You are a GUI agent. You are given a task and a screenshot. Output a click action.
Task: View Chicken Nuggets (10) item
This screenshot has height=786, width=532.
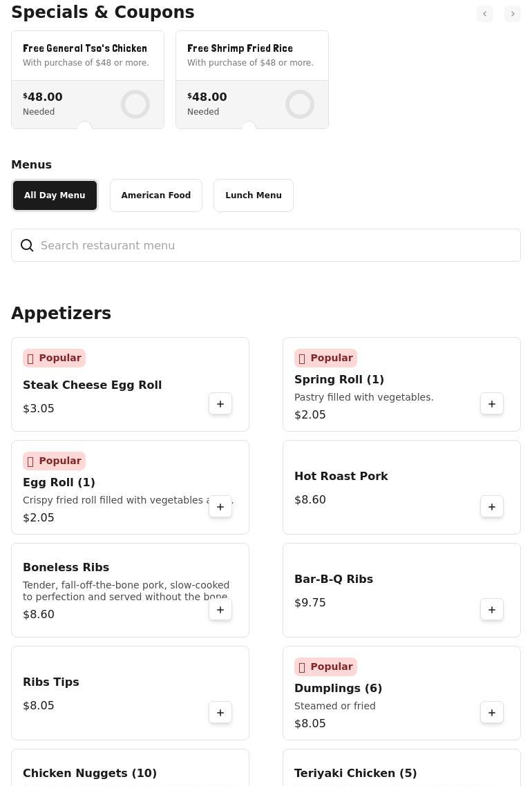pos(90,773)
